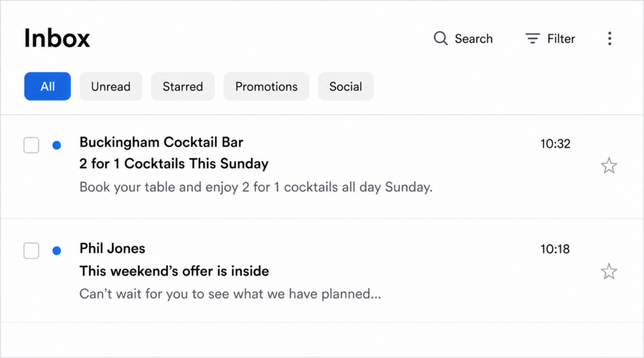Star the Phil Jones email

click(609, 271)
